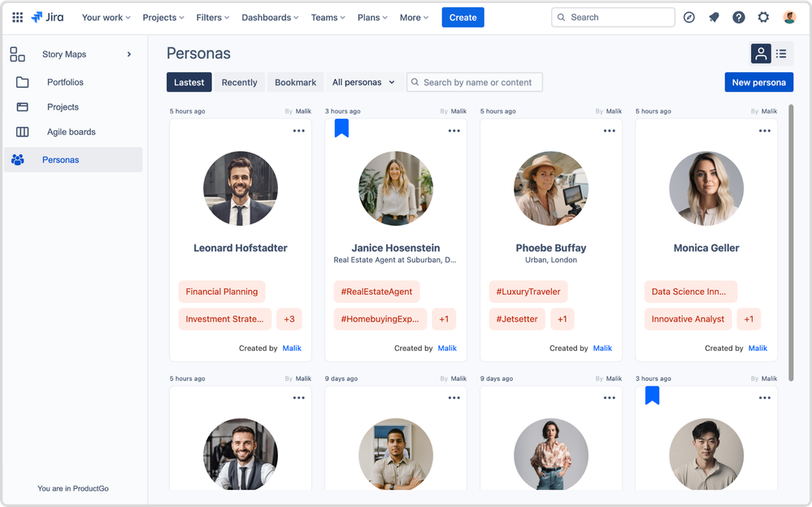Open the options menu on Leonard Hofstadter's card
Image resolution: width=812 pixels, height=507 pixels.
coord(298,130)
